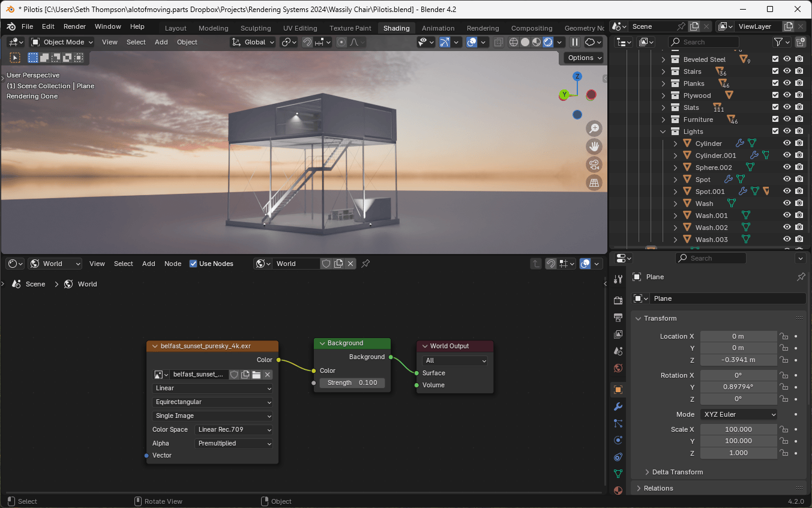Viewport: 812px width, 508px height.
Task: Open the Global transform orientation dropdown
Action: [253, 42]
